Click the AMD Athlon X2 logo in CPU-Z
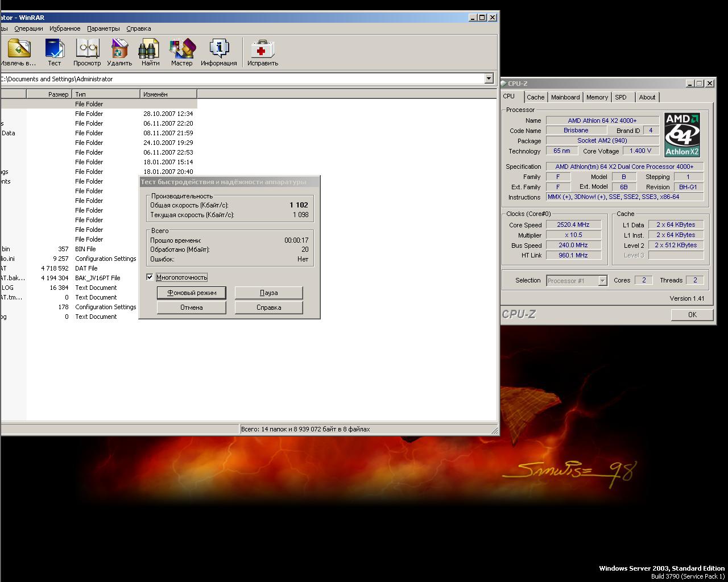This screenshot has height=582, width=728. [x=682, y=135]
